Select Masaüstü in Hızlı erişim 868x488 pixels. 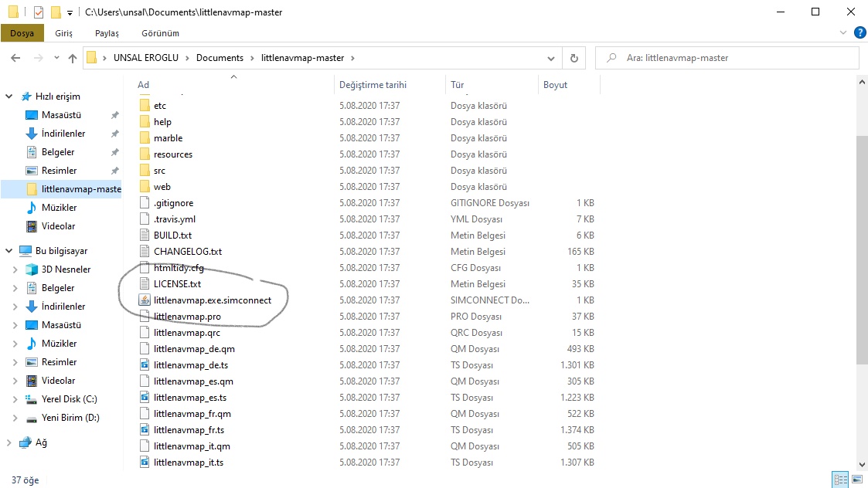(61, 115)
